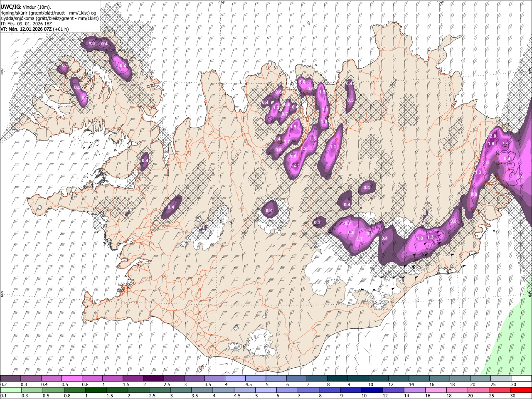Click the 1.2 snowfall value on map
The width and height of the screenshot is (532, 399).
tap(303, 149)
